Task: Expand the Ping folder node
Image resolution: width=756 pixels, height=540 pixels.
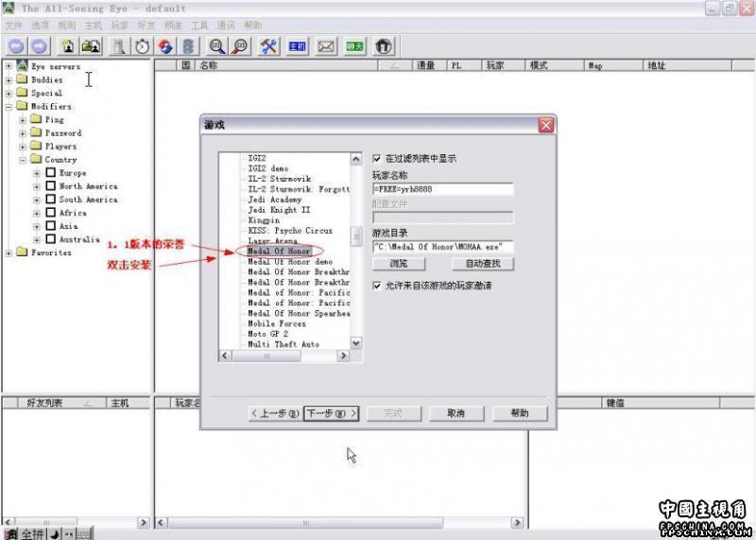Action: [23, 120]
